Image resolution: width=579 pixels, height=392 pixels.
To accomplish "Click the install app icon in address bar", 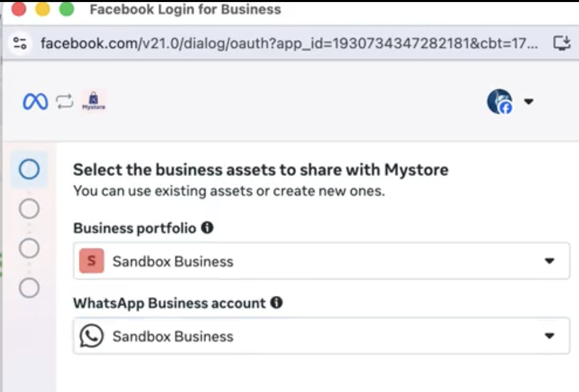I will pyautogui.click(x=562, y=43).
